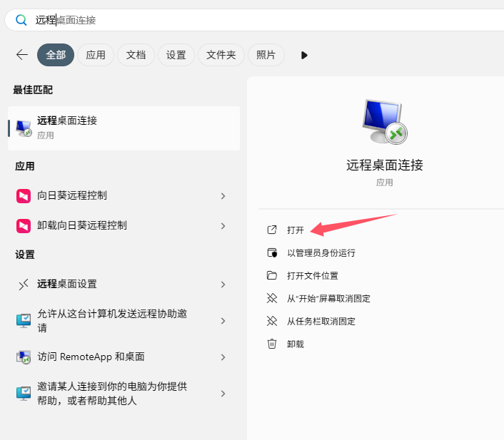Image resolution: width=504 pixels, height=440 pixels.
Task: Expand options for 邀请某人连接到你的电脑
Action: click(223, 394)
